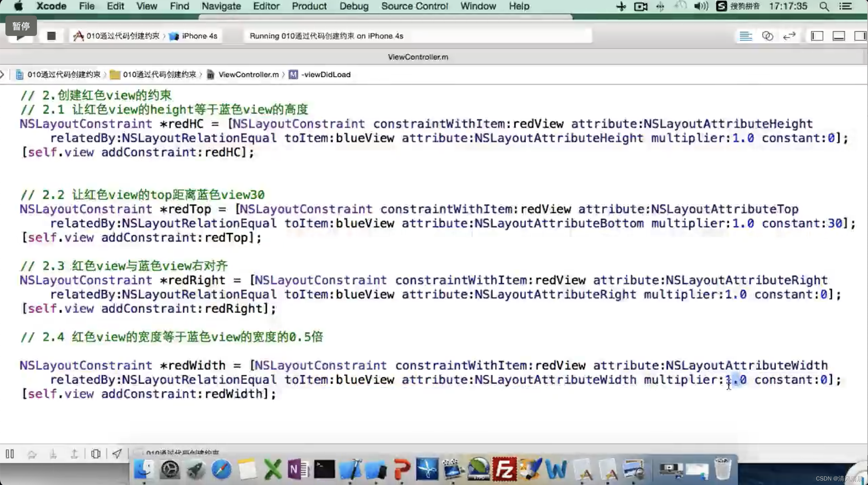Click the share/export toolbar icon

click(117, 453)
